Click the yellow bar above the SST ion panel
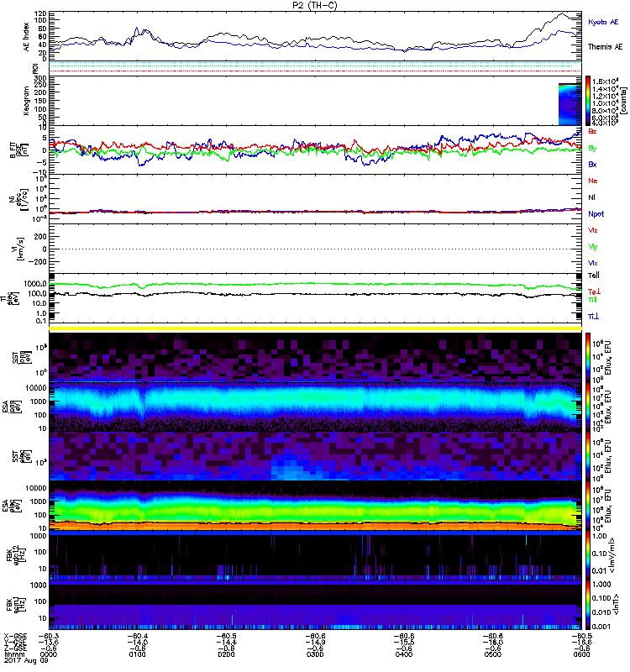This screenshot has width=630, height=672. (316, 328)
